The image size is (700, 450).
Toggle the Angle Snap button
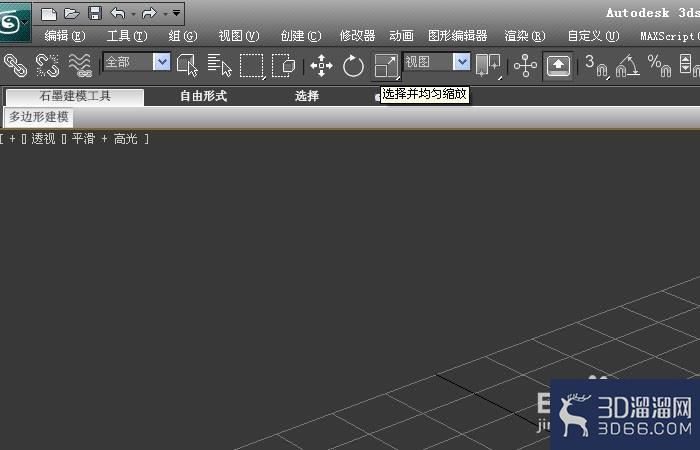click(x=627, y=66)
